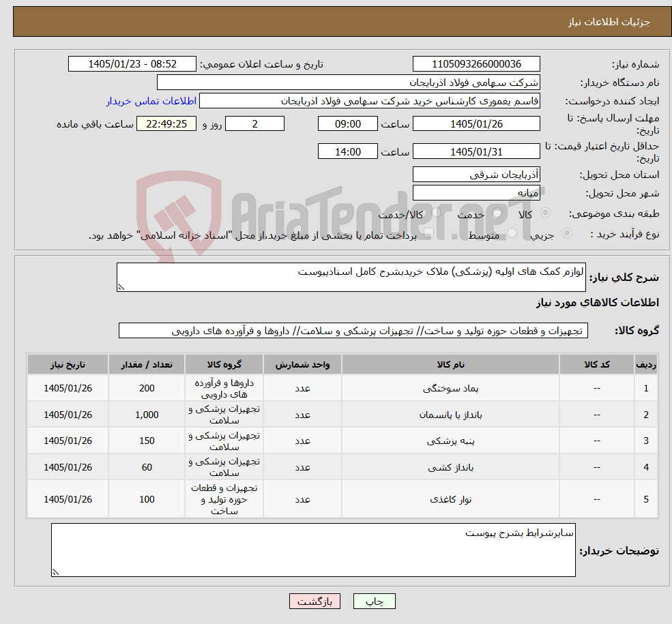This screenshot has width=672, height=624.
Task: Click the واحد شمارش column header
Action: [302, 364]
